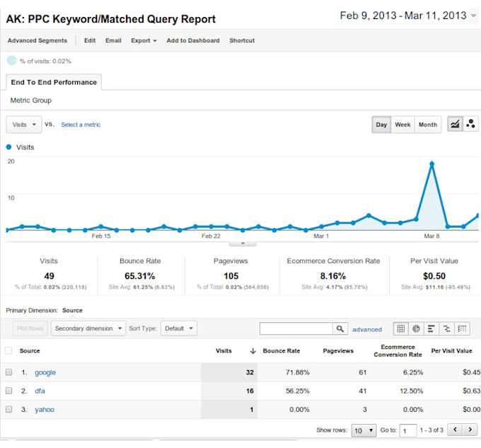Click the Source primary dimension

point(72,310)
